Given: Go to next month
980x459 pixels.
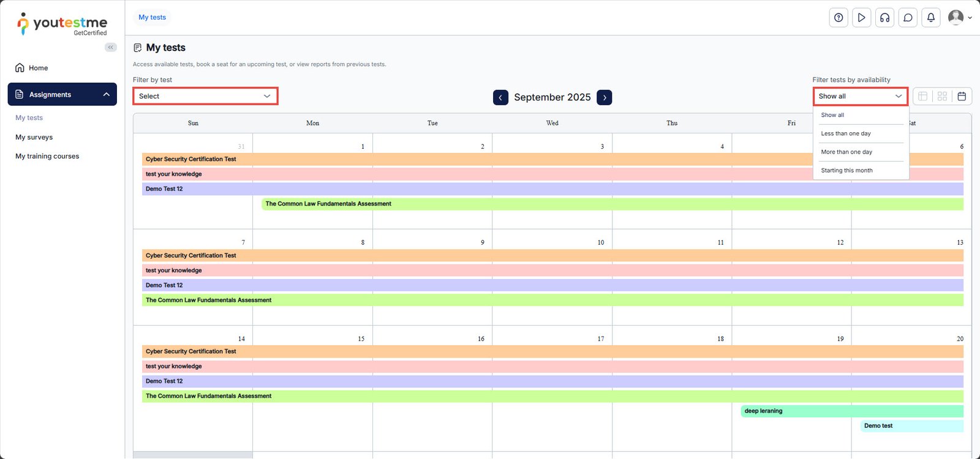Looking at the screenshot, I should pos(604,97).
